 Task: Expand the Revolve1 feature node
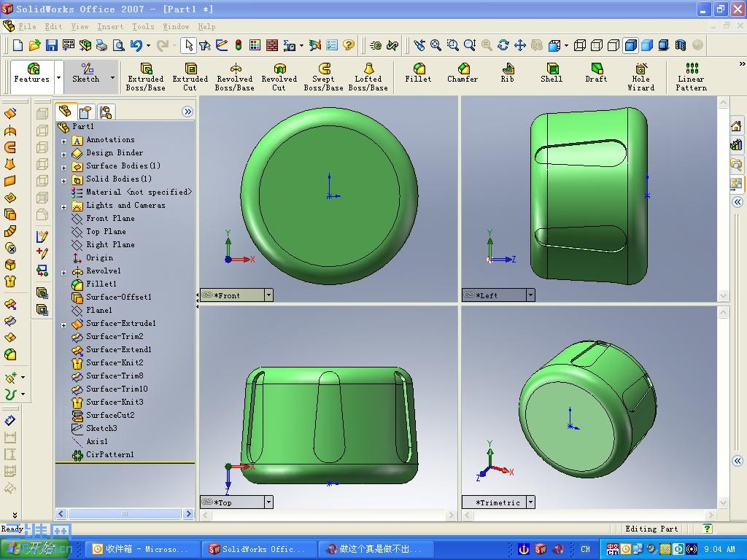(x=64, y=273)
